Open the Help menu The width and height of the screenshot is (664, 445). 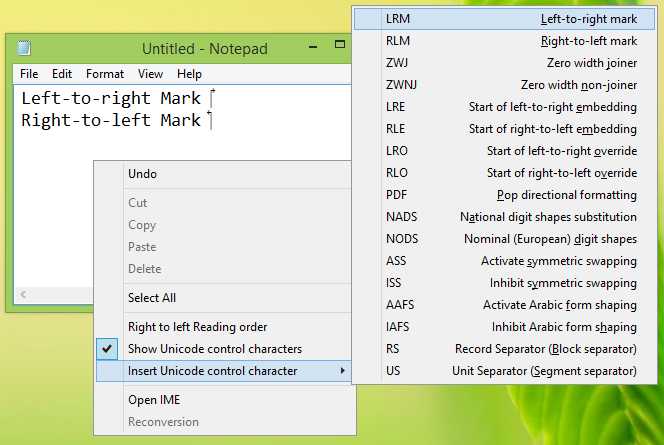[x=189, y=74]
